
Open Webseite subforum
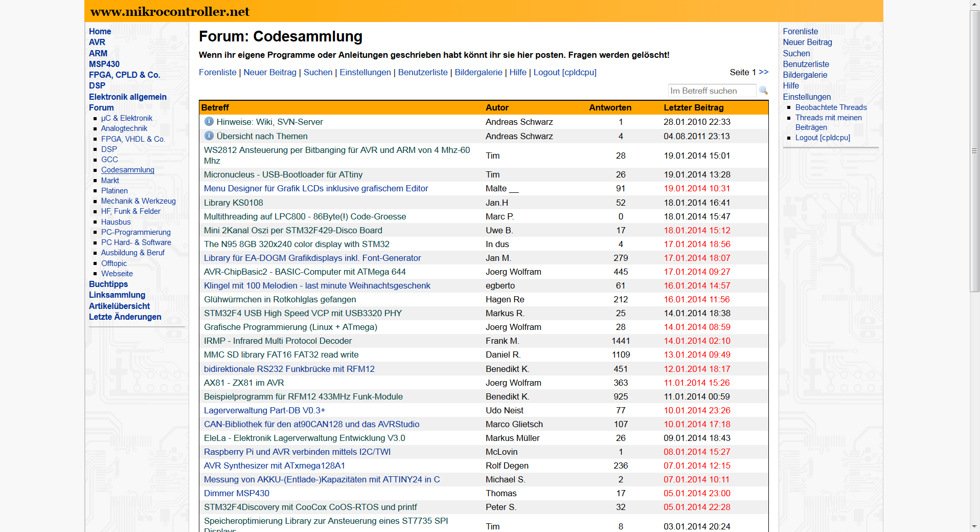(x=117, y=274)
